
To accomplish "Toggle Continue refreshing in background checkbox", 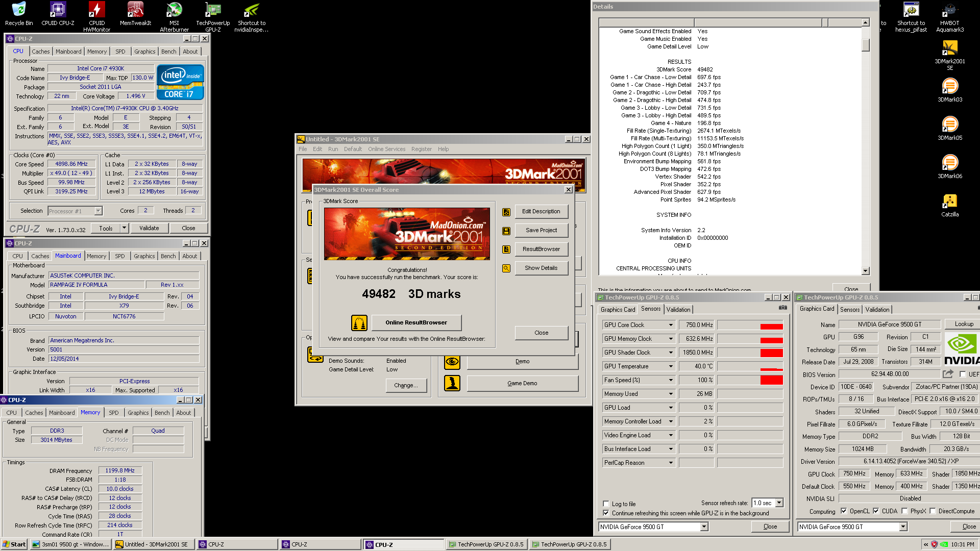I will pyautogui.click(x=606, y=513).
